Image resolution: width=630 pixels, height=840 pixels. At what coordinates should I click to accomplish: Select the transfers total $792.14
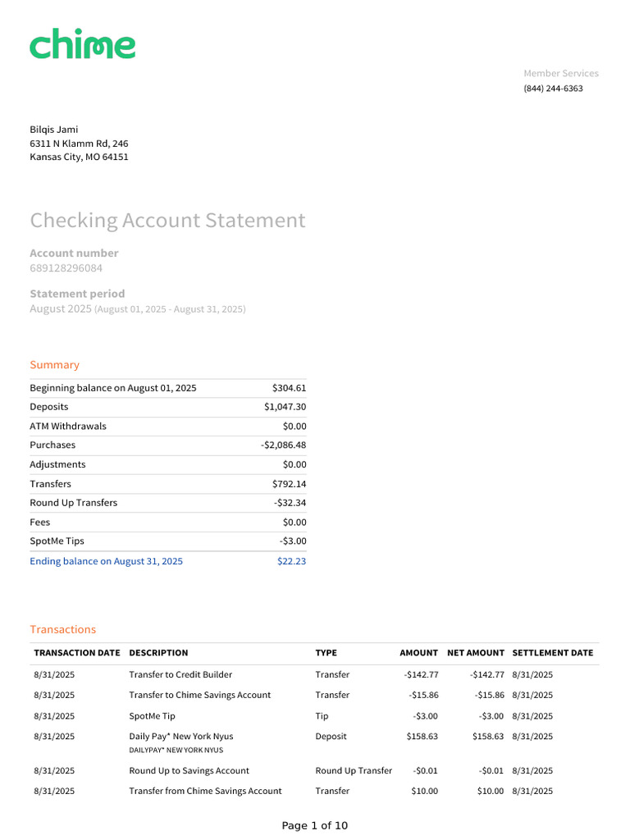pyautogui.click(x=290, y=484)
